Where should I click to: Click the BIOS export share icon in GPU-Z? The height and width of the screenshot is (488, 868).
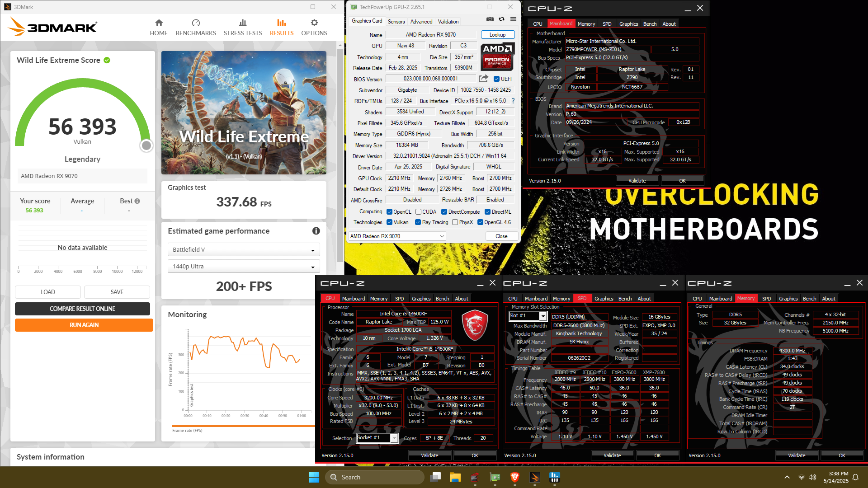[484, 79]
